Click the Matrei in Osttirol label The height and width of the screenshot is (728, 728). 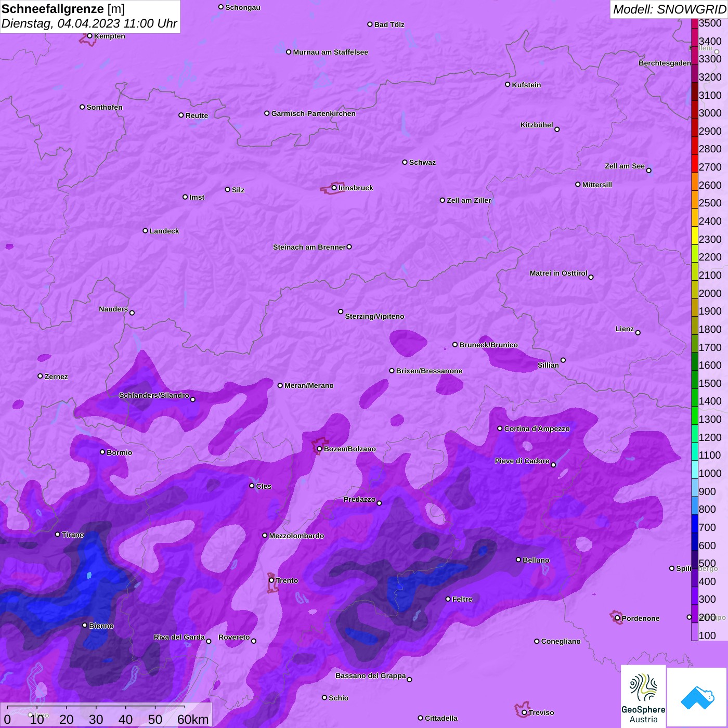tap(558, 273)
